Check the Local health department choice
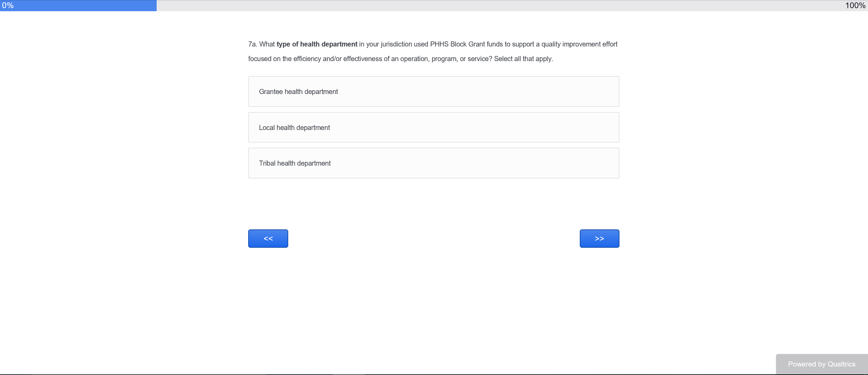The width and height of the screenshot is (868, 375). 433,128
